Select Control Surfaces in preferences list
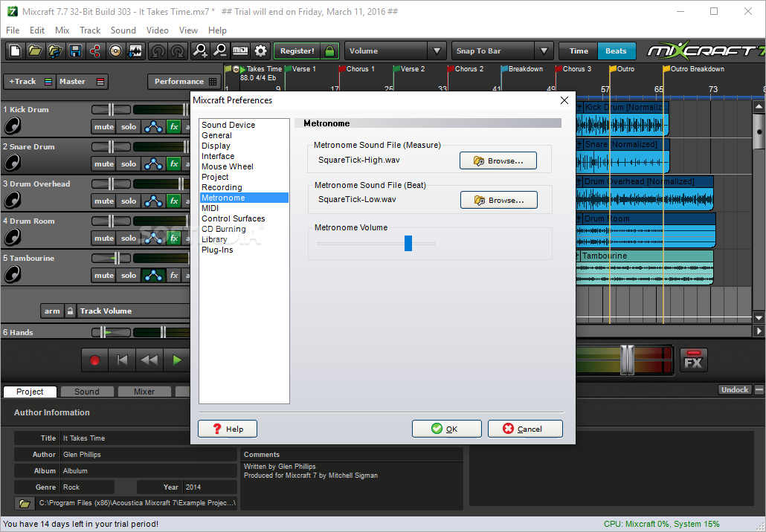 point(234,218)
